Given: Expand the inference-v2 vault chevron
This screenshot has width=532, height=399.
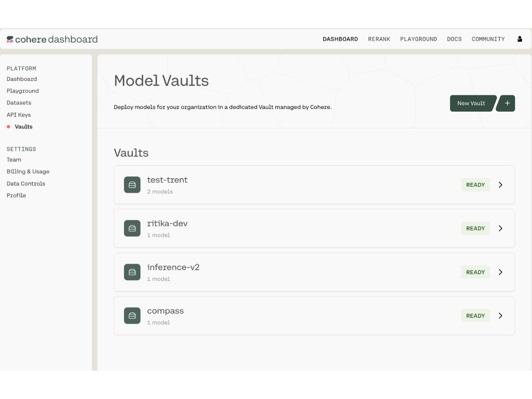Looking at the screenshot, I should [501, 272].
